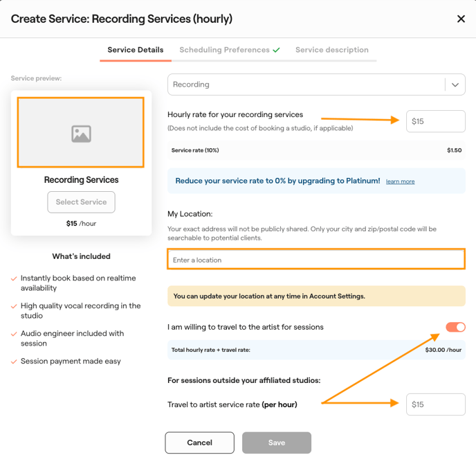
Task: Click the image placeholder icon in preview
Action: pos(81,134)
